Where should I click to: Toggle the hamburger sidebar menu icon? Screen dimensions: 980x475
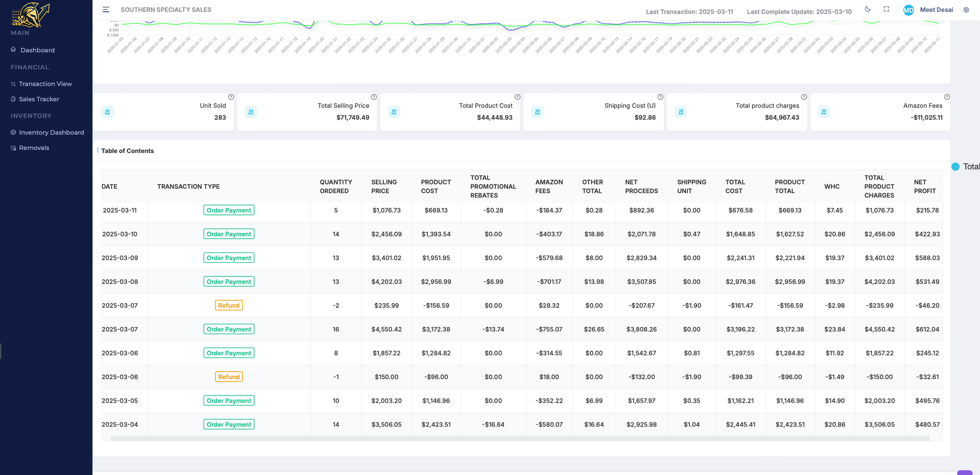point(106,10)
